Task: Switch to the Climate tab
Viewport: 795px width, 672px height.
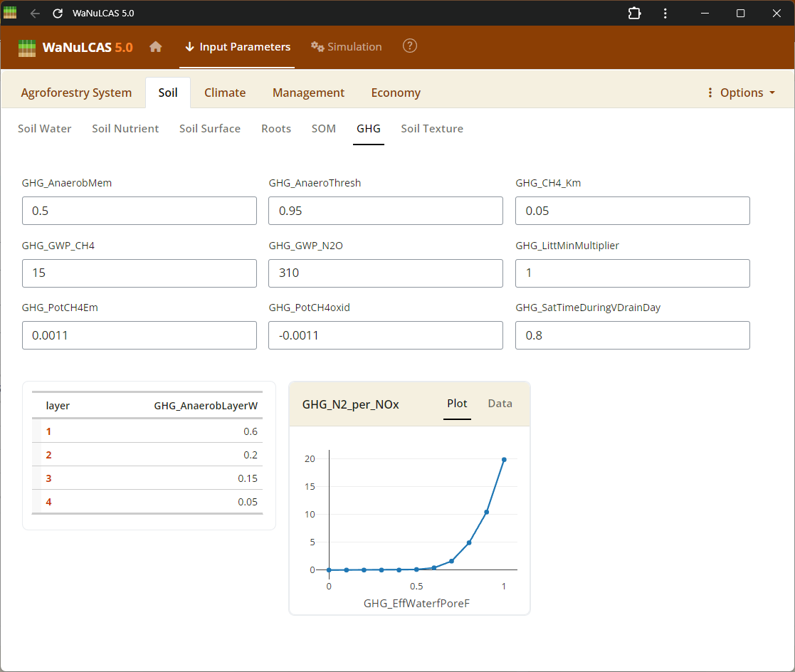Action: 225,93
